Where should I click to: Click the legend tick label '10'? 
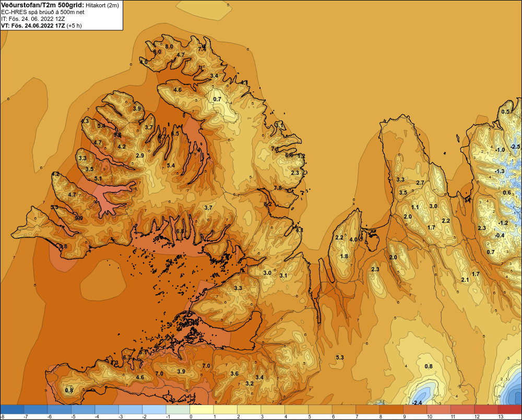click(430, 417)
